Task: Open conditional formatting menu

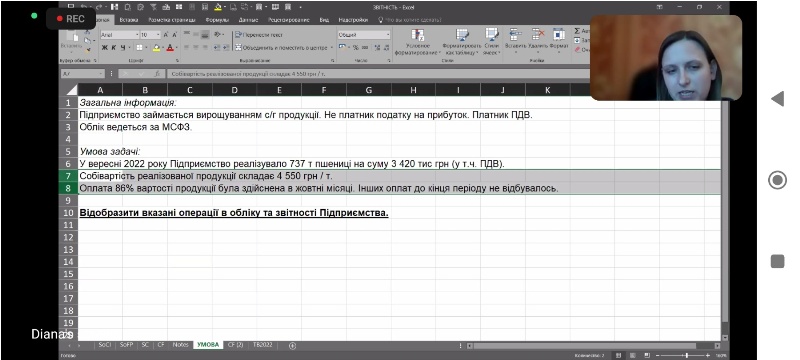Action: 417,42
